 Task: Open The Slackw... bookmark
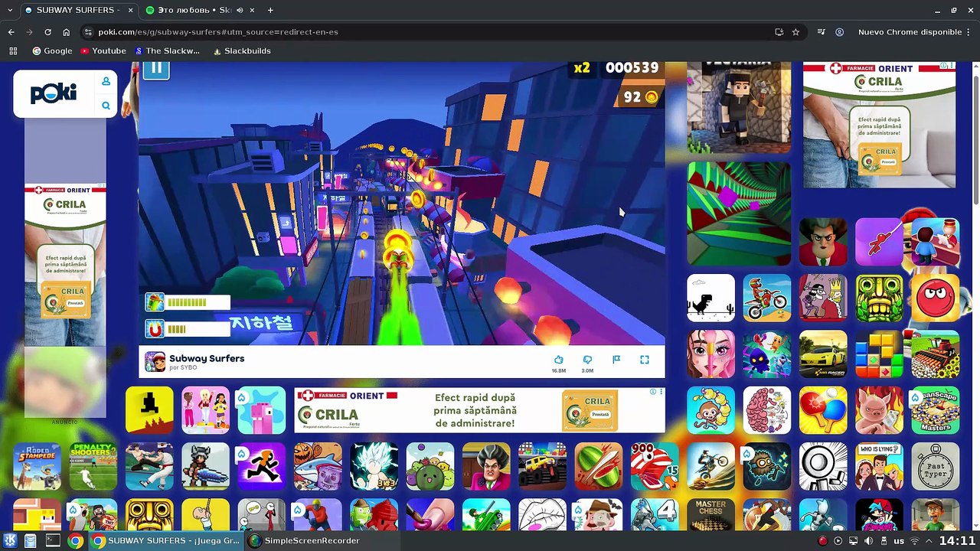[x=167, y=51]
